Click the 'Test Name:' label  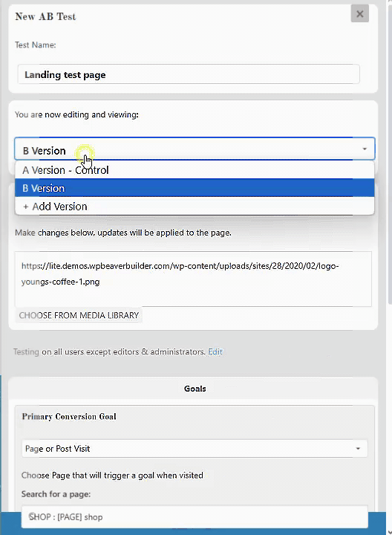[x=36, y=45]
